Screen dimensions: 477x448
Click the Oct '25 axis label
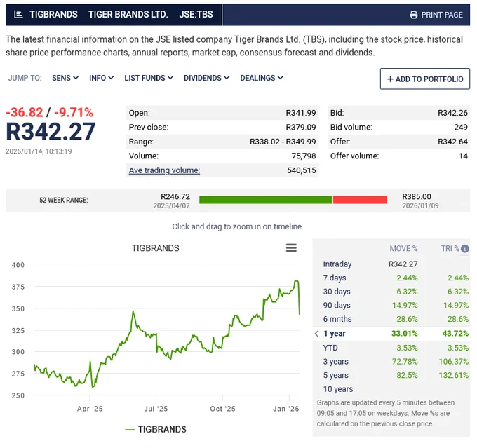(222, 409)
